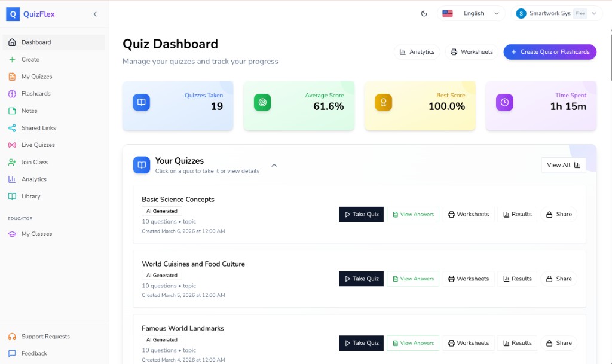Share the Famous World Landmarks quiz
612x364 pixels.
pyautogui.click(x=559, y=343)
